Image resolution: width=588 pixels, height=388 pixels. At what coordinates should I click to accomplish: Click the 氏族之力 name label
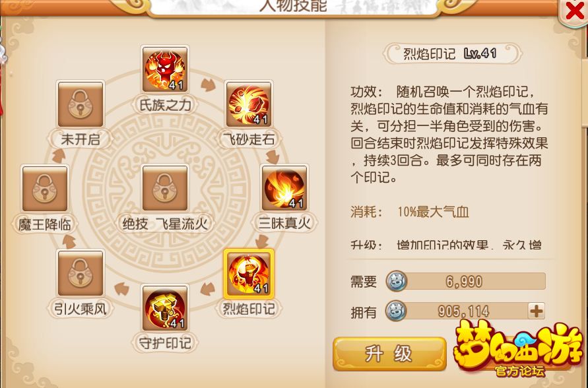tap(165, 105)
